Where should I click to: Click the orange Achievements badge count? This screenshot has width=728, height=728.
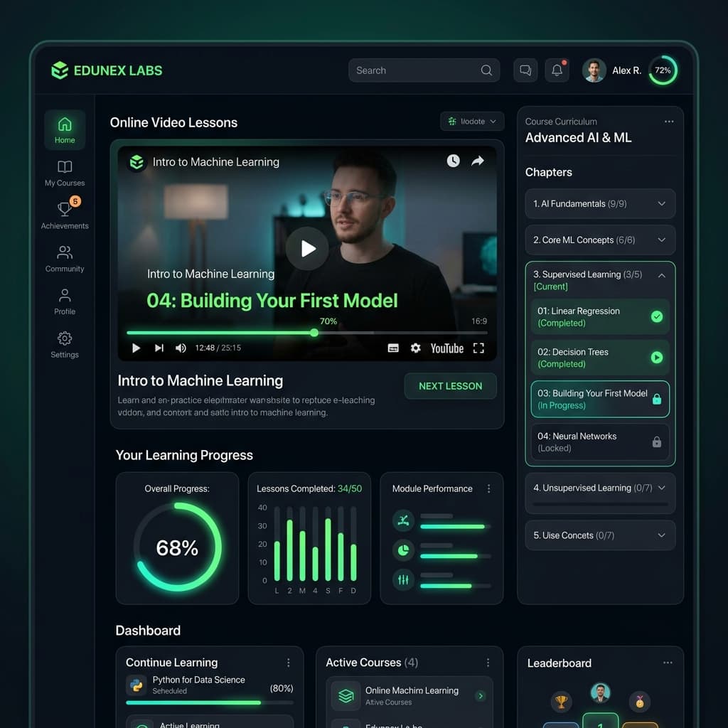75,201
